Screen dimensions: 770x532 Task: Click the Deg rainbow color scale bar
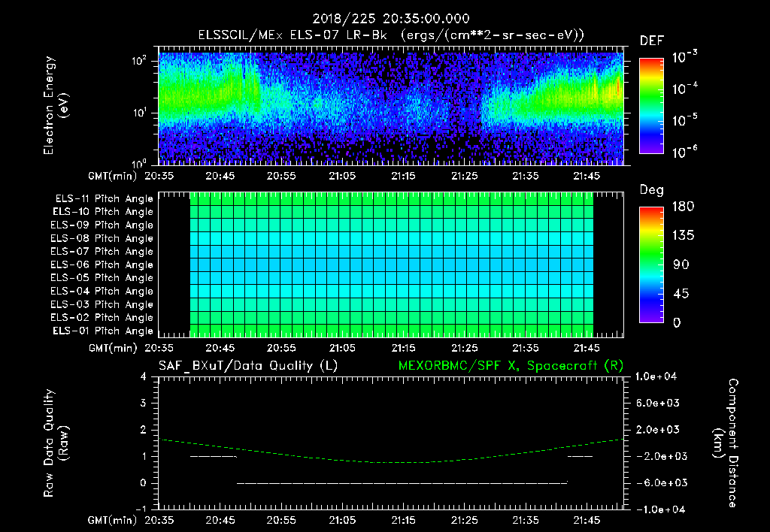(652, 264)
